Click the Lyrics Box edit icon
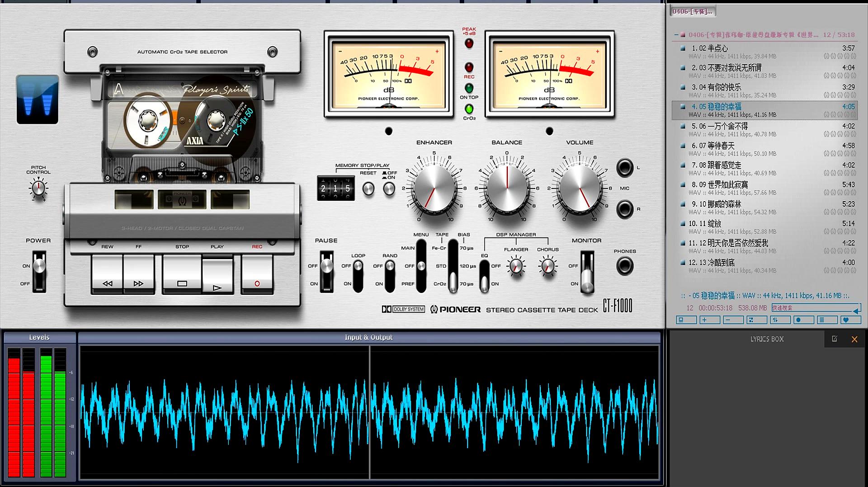Viewport: 868px width, 487px height. point(835,339)
